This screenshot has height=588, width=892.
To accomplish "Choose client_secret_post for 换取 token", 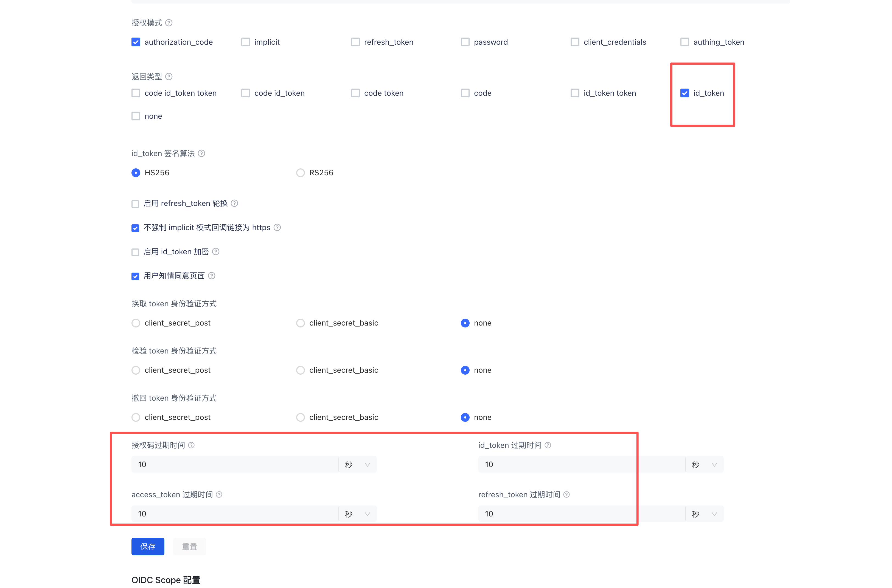I will (136, 323).
